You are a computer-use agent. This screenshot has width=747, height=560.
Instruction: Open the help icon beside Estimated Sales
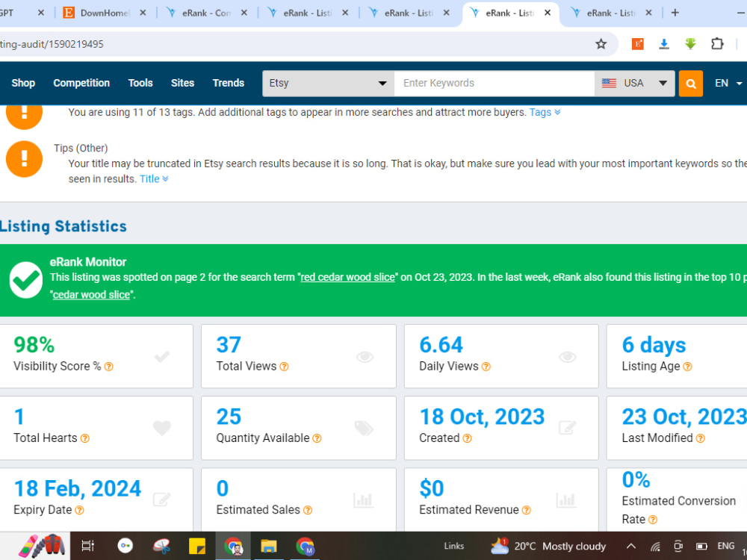coord(308,510)
